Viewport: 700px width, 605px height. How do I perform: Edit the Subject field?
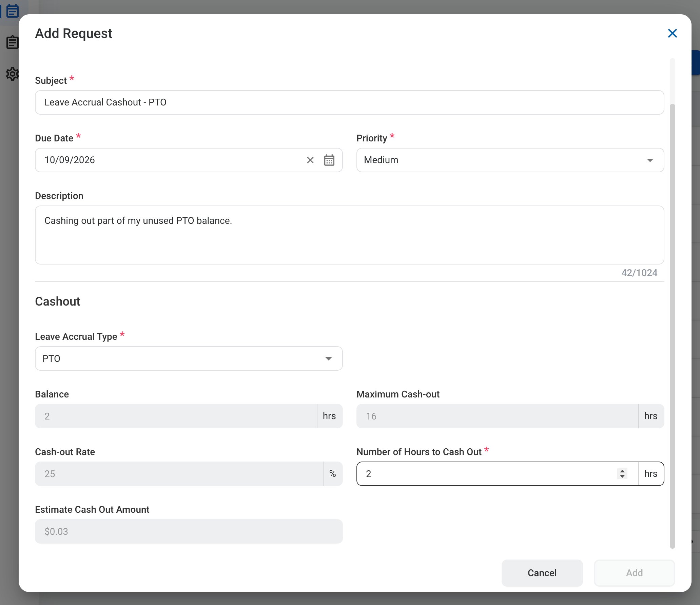click(x=349, y=102)
